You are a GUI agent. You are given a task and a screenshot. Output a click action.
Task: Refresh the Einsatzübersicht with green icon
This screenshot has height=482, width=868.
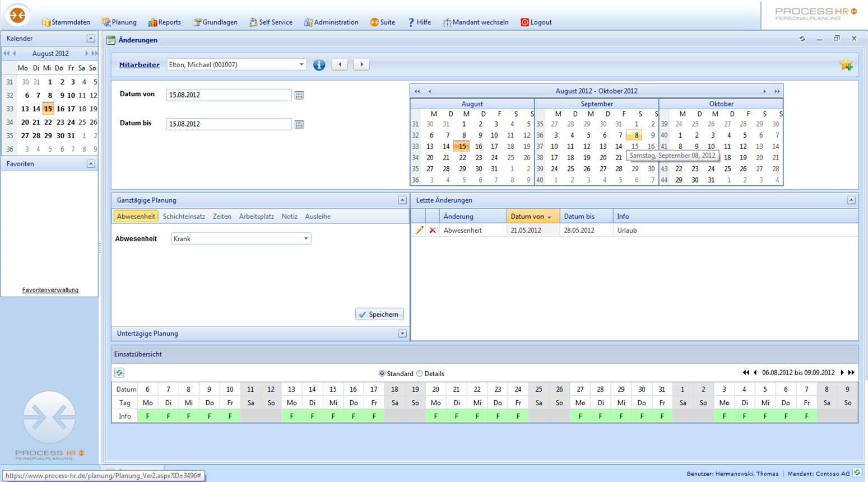(119, 373)
